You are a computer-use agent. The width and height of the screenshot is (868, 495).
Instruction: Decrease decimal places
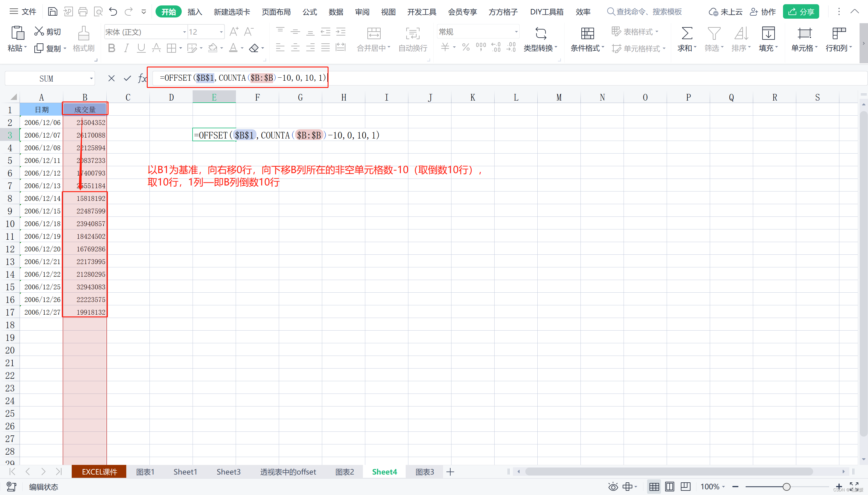tap(511, 47)
